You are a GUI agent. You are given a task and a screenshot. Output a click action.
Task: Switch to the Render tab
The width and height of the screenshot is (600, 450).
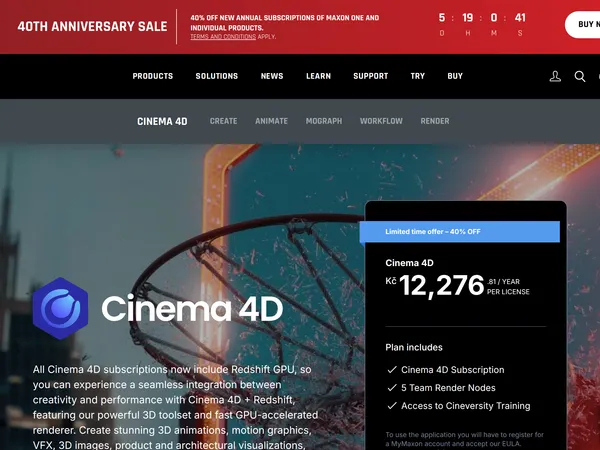[435, 121]
